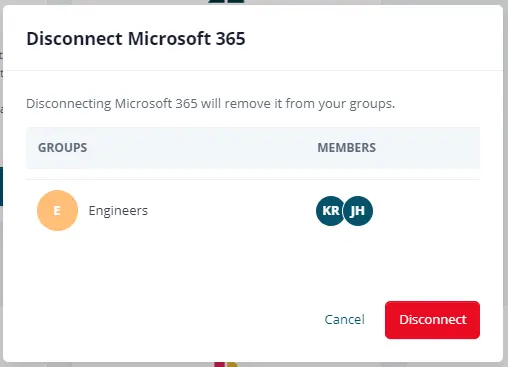Click the table header bar between GROUPS and MEMBERS

click(200, 148)
